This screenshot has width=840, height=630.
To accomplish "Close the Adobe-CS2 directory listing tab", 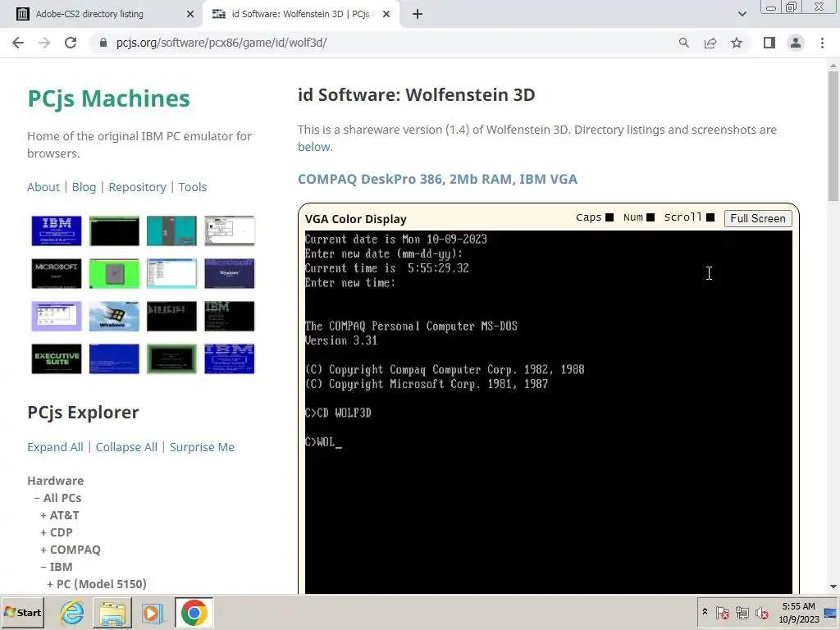I will [x=189, y=14].
